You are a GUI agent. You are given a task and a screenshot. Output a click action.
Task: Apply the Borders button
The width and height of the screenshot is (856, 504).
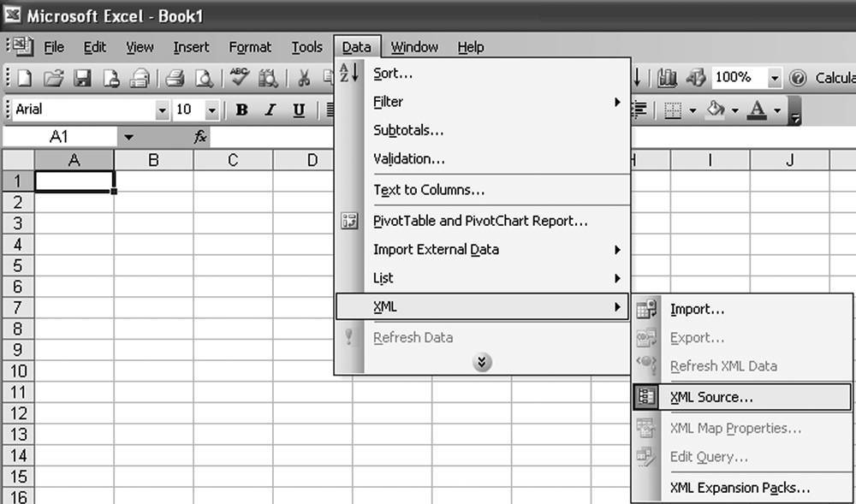click(x=673, y=110)
